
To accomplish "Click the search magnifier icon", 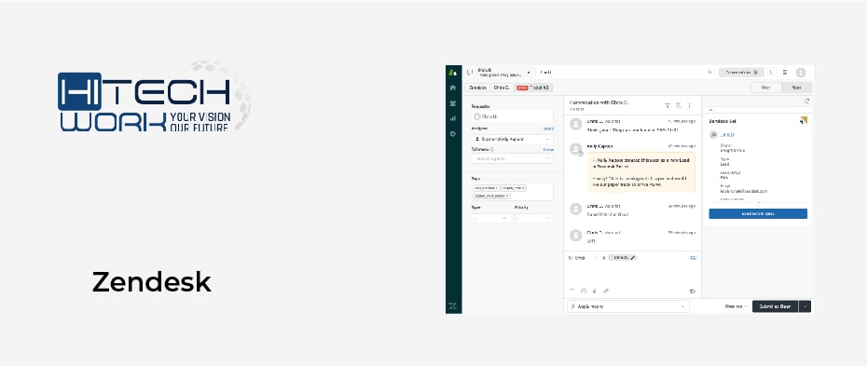I will [x=710, y=73].
